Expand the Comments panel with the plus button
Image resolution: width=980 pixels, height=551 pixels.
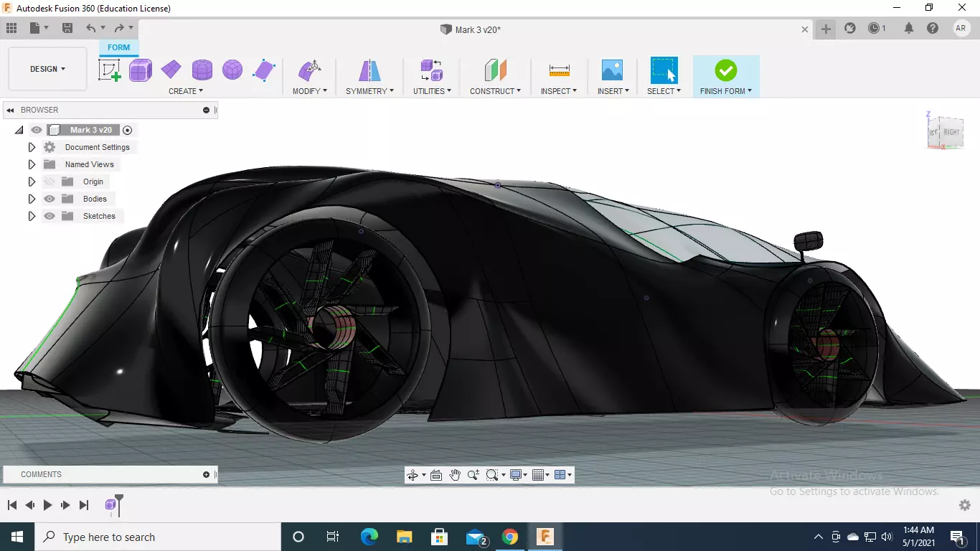coord(207,474)
